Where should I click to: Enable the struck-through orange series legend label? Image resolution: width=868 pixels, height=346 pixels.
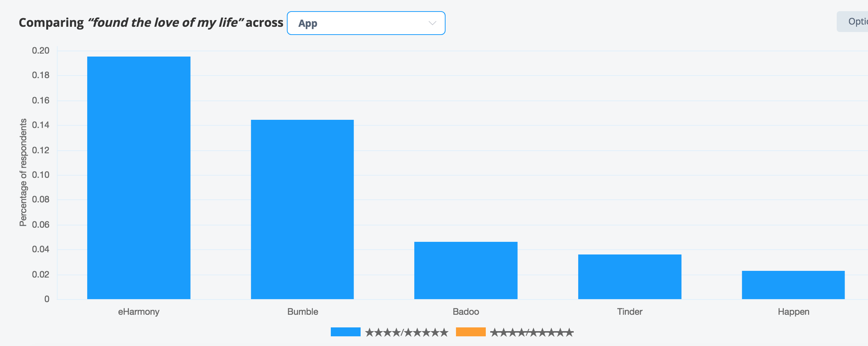pos(532,332)
